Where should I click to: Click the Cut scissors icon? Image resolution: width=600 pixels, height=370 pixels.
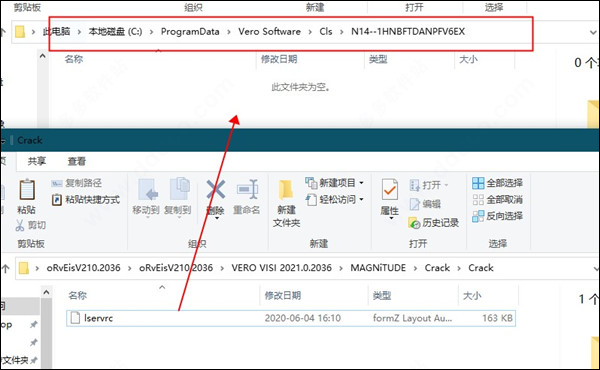click(20, 225)
